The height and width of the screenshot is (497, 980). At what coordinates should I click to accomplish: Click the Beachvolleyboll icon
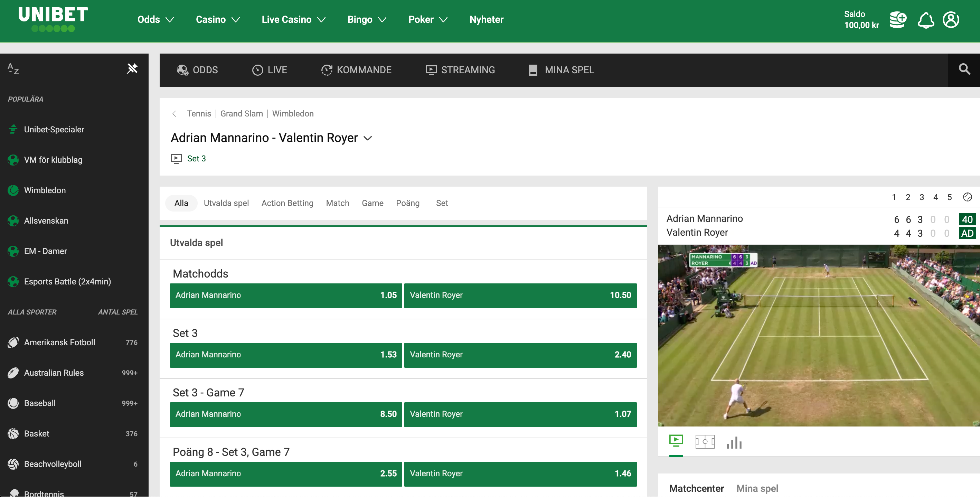(13, 464)
